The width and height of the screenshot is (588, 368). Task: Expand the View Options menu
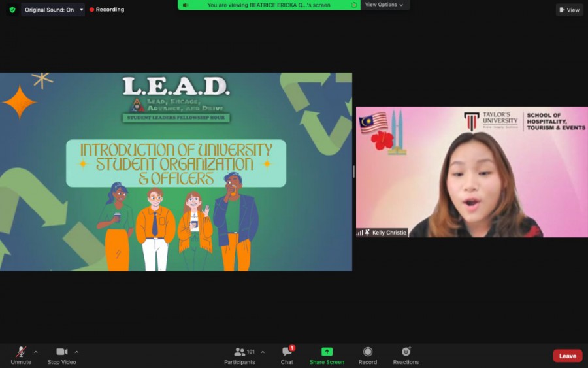pos(384,5)
